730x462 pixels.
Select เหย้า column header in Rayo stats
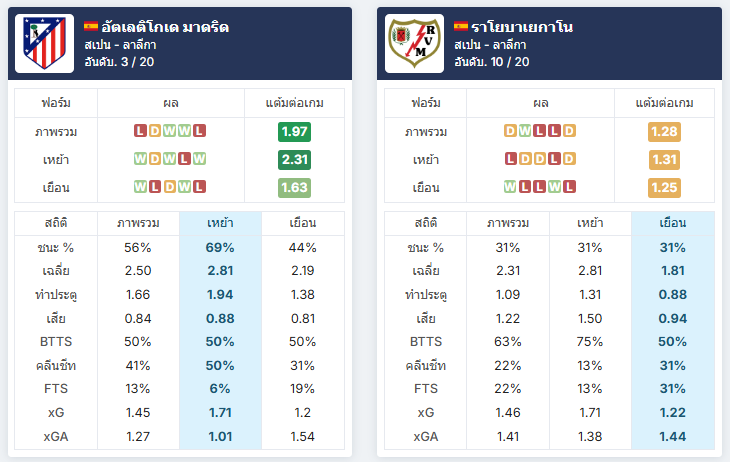pyautogui.click(x=590, y=223)
